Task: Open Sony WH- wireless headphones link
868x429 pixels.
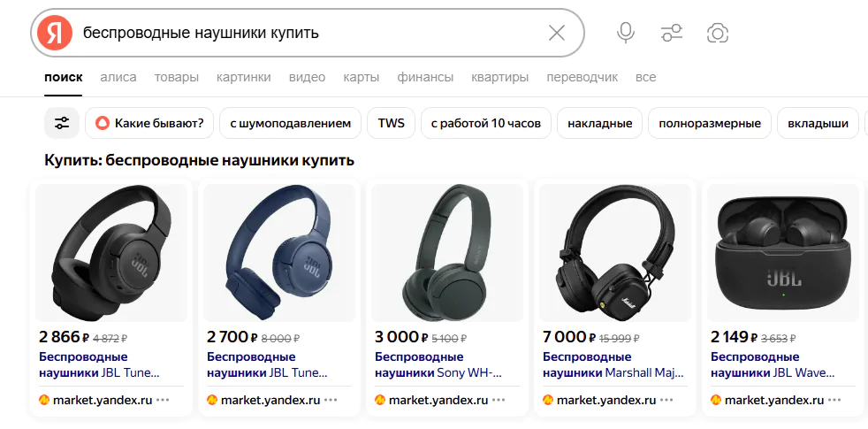Action: (438, 364)
